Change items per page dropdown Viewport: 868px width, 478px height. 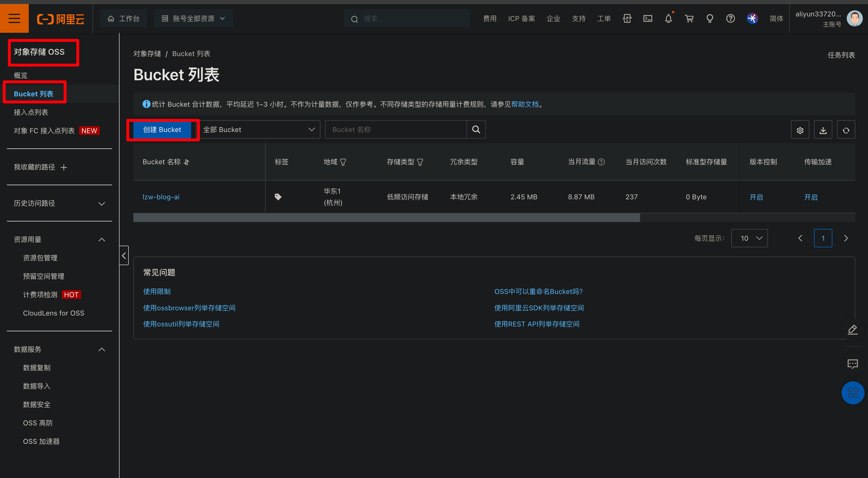pos(749,238)
